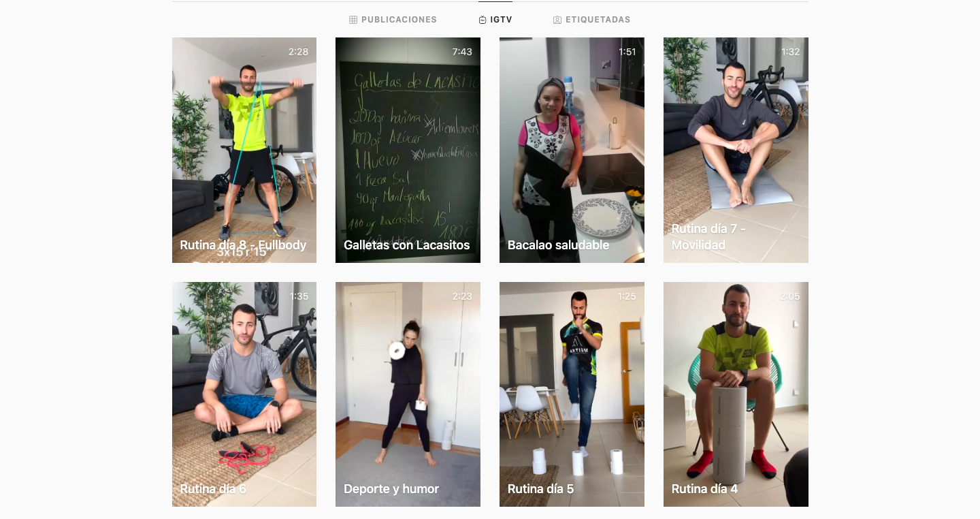Click the 7:43 duration label
Viewport: 980px width, 519px height.
462,52
